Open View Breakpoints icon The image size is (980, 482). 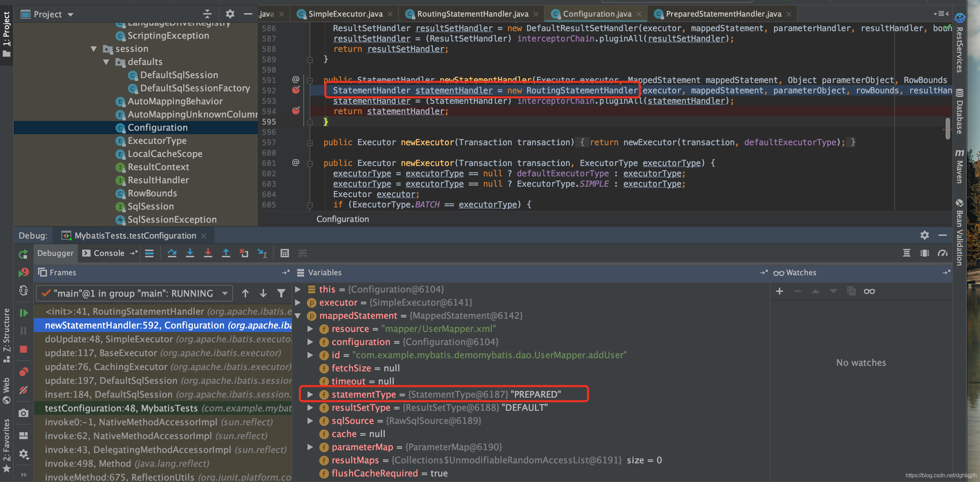coord(23,372)
